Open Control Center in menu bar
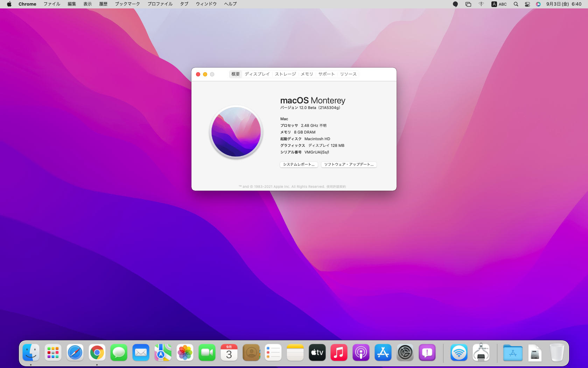The height and width of the screenshot is (368, 588). pyautogui.click(x=527, y=4)
